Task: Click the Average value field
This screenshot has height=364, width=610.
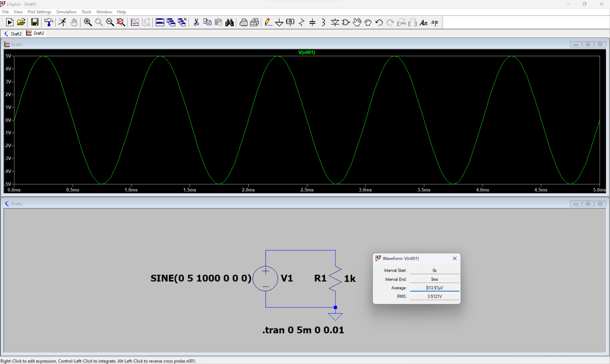Action: 434,288
